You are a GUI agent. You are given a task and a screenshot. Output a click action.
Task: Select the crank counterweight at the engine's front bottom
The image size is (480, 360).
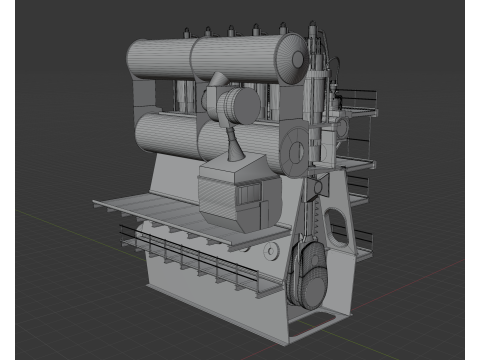point(307,275)
